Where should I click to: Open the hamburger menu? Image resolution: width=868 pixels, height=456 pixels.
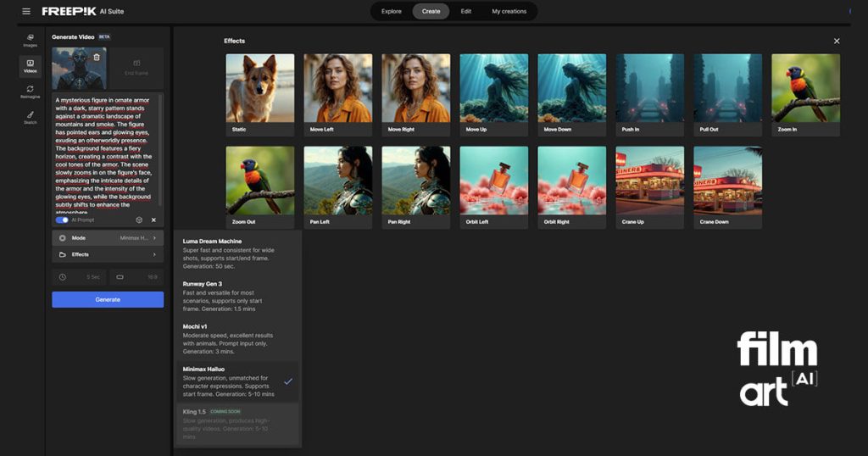pyautogui.click(x=26, y=11)
